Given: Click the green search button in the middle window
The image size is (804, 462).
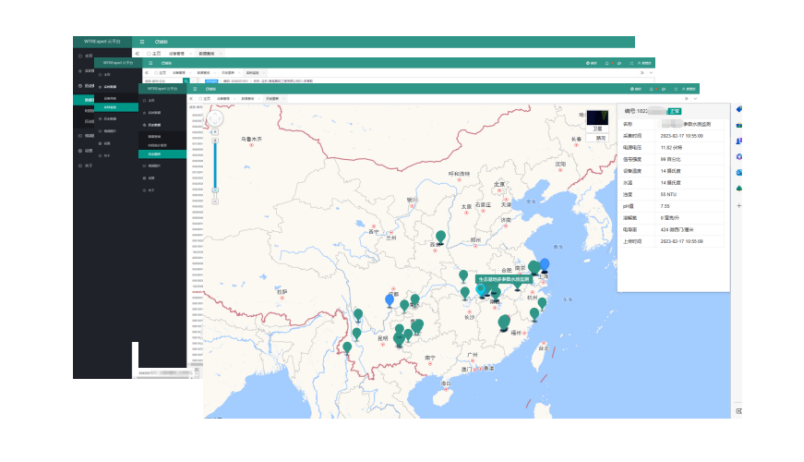Looking at the screenshot, I should 186,81.
